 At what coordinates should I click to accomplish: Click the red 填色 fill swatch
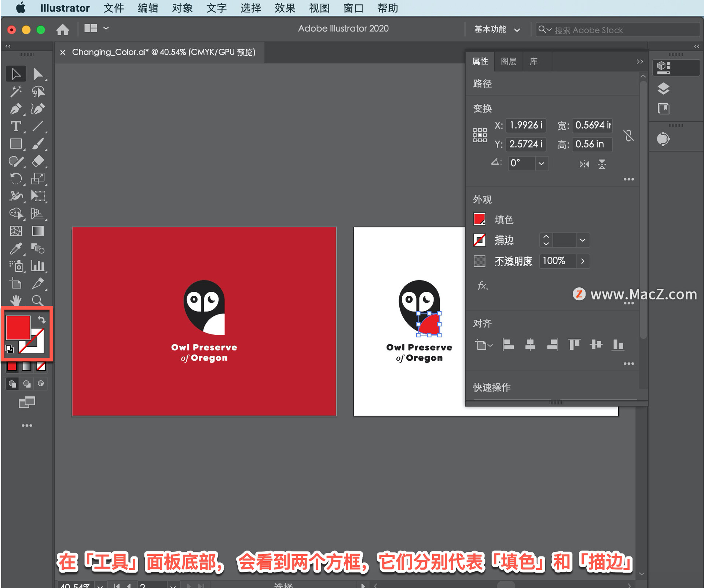click(479, 219)
